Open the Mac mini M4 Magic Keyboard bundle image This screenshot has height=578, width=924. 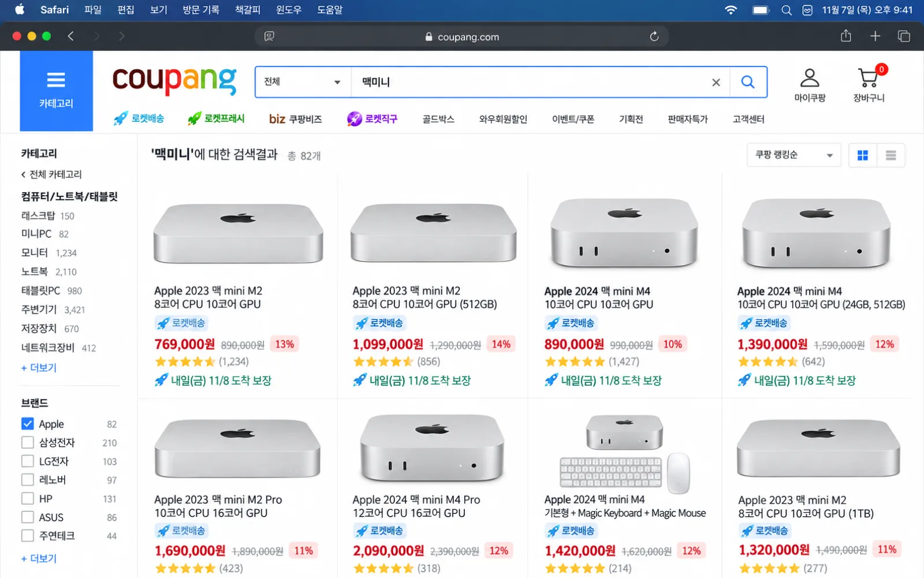coord(625,454)
